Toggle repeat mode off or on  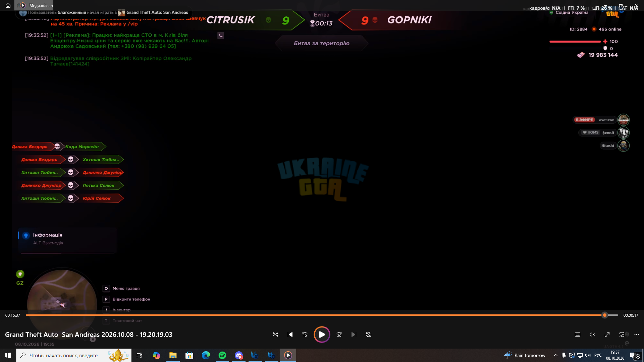pos(369,335)
